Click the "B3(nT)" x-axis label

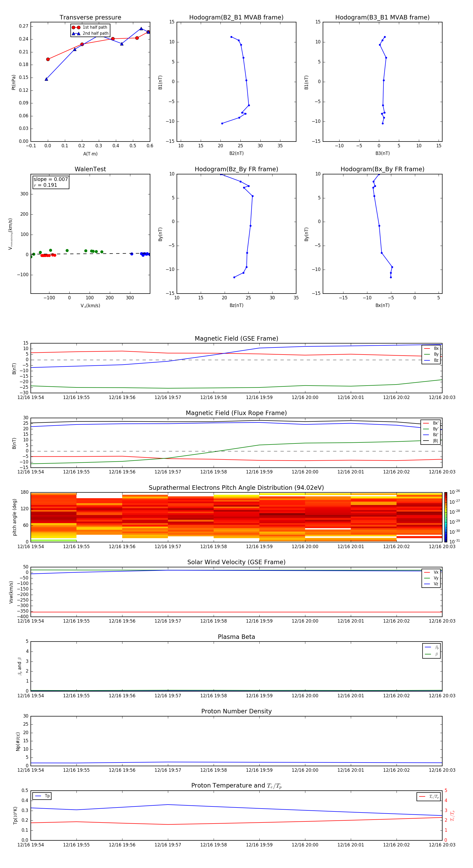tap(382, 153)
